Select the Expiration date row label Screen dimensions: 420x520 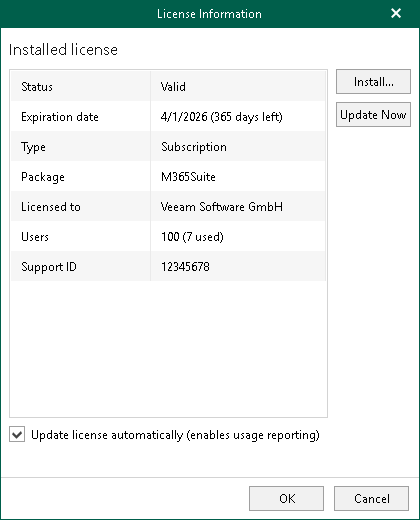60,117
